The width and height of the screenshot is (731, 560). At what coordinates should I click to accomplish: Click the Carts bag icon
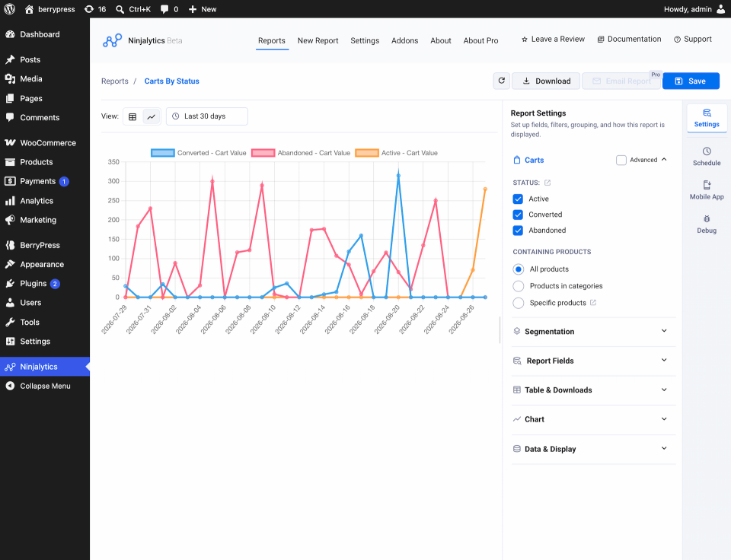[516, 160]
